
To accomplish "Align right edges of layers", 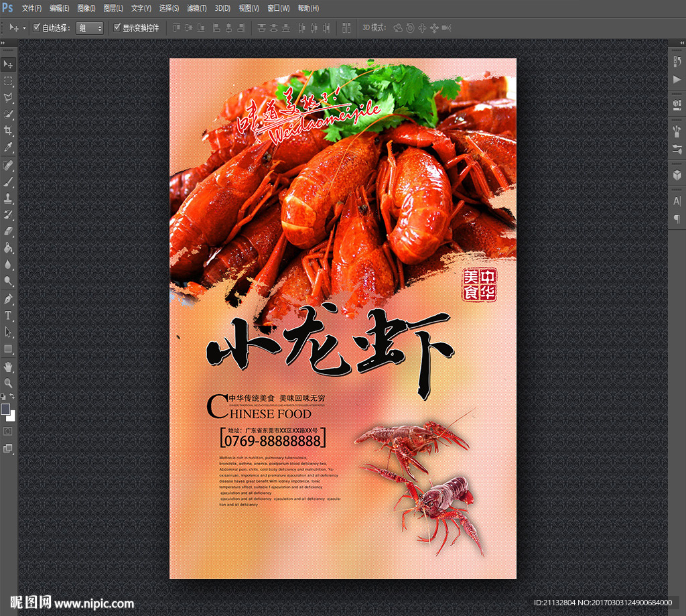I will [241, 28].
